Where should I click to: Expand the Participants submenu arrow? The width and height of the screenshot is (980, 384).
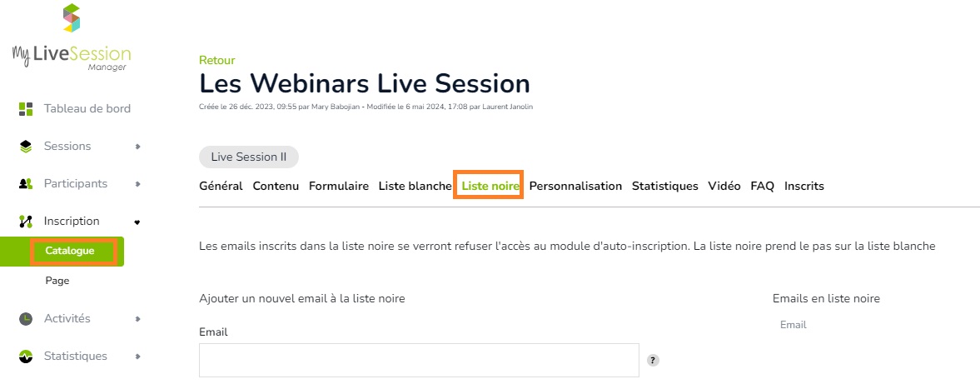click(137, 184)
